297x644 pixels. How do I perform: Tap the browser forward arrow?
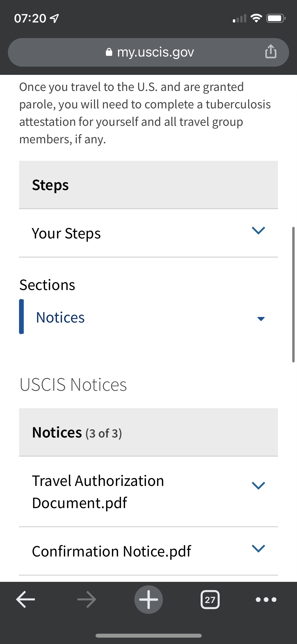pos(87,599)
